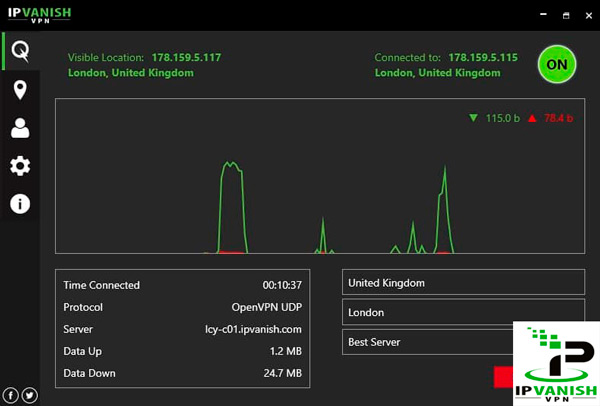Close the IPVanish window
Image resolution: width=600 pixels, height=406 pixels.
589,15
